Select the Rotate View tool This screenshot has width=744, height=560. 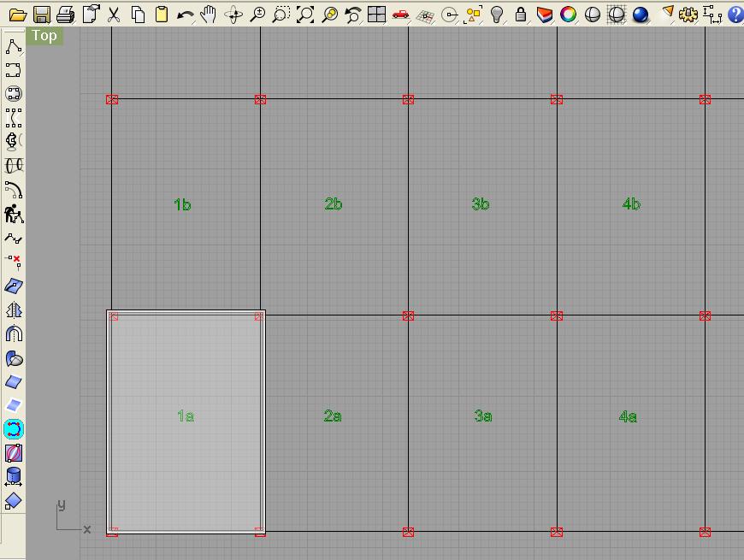tap(233, 15)
